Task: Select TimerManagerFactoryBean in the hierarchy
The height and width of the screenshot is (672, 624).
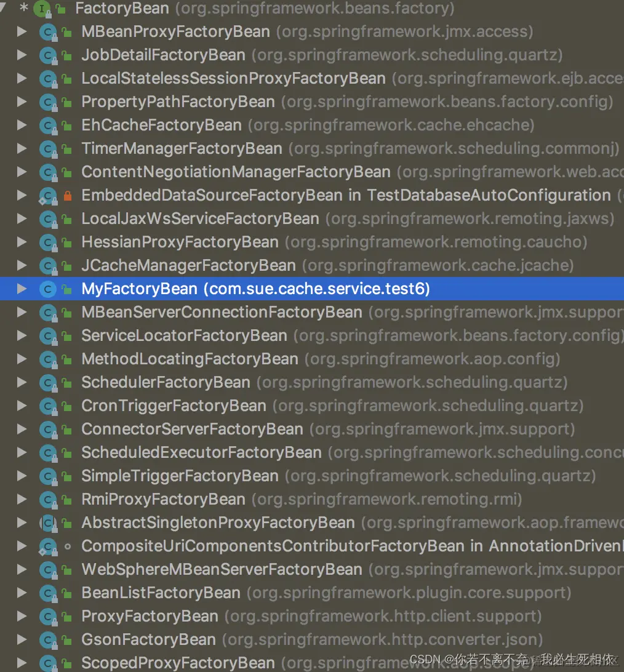Action: coord(312,148)
